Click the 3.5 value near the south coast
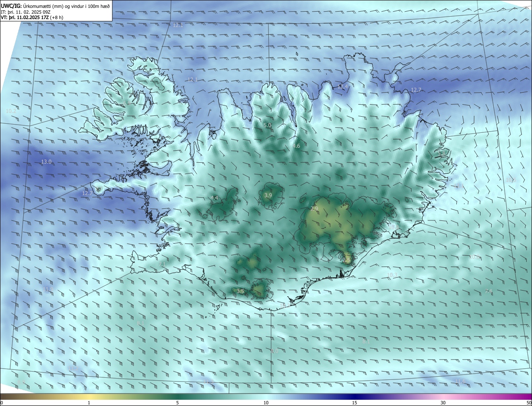This screenshot has width=532, height=406. click(x=240, y=291)
